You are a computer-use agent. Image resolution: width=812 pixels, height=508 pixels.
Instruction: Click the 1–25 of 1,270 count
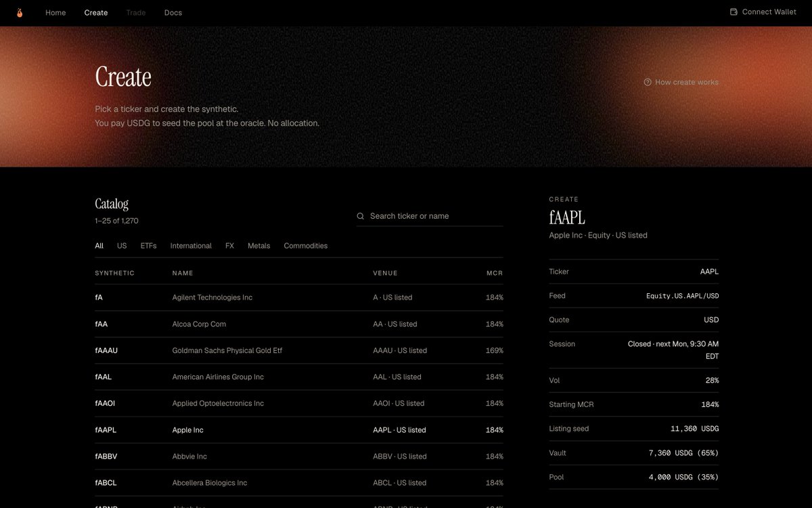(x=116, y=221)
